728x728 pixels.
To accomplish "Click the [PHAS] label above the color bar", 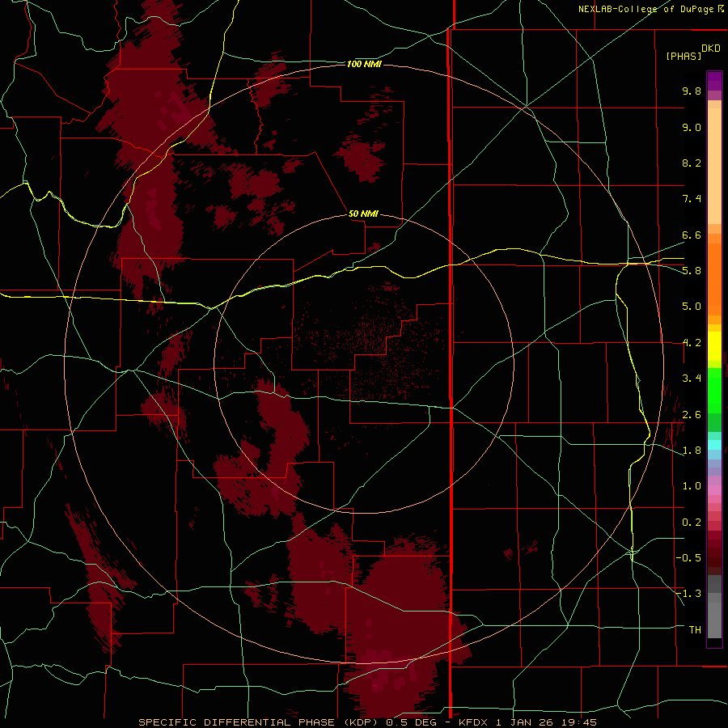I will pyautogui.click(x=684, y=56).
